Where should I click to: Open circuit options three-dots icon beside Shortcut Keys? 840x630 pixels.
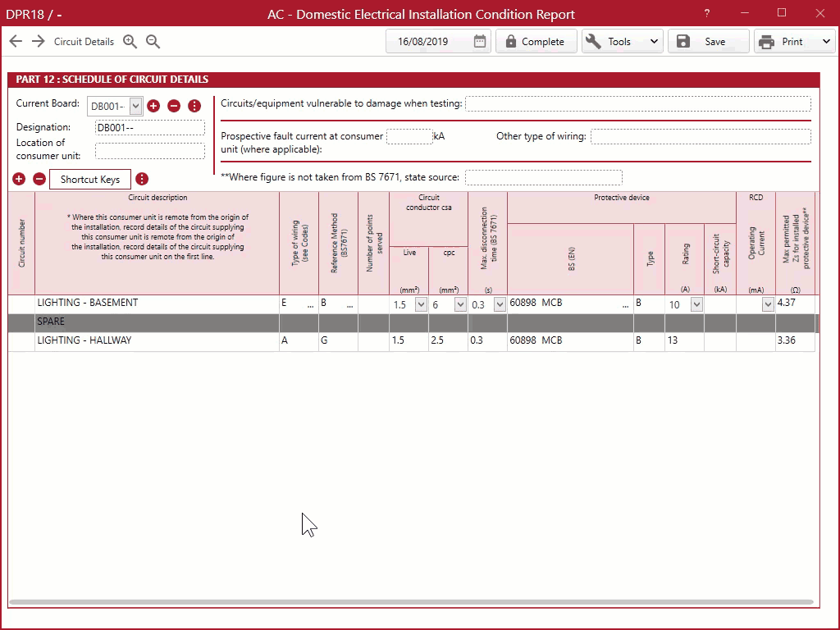(142, 179)
